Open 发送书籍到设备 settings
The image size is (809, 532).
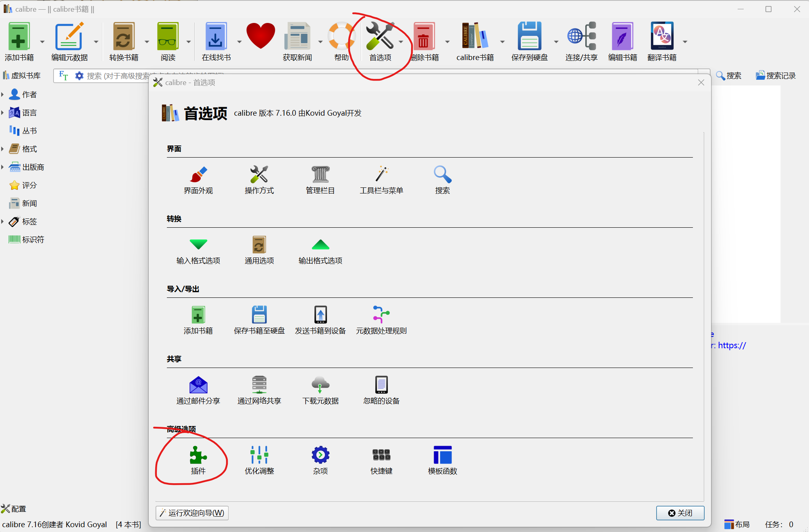click(x=320, y=320)
